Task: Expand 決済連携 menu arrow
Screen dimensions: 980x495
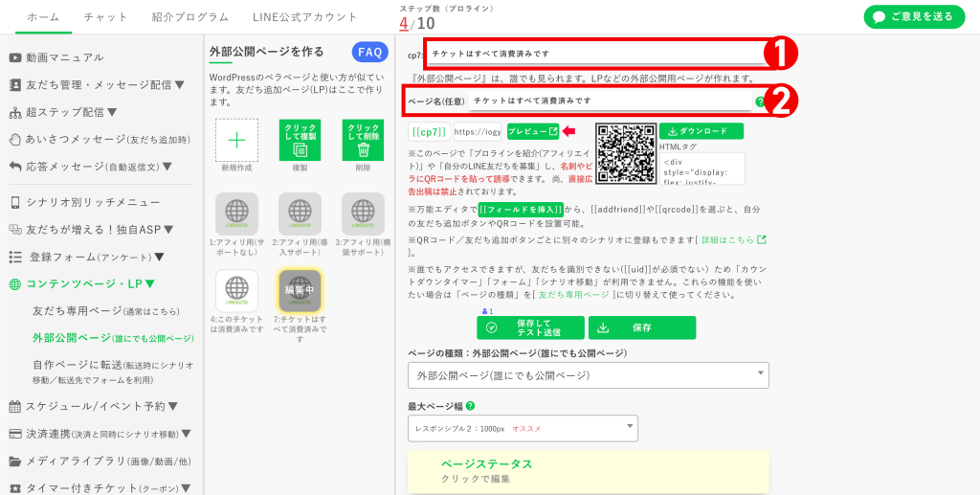Action: click(187, 434)
